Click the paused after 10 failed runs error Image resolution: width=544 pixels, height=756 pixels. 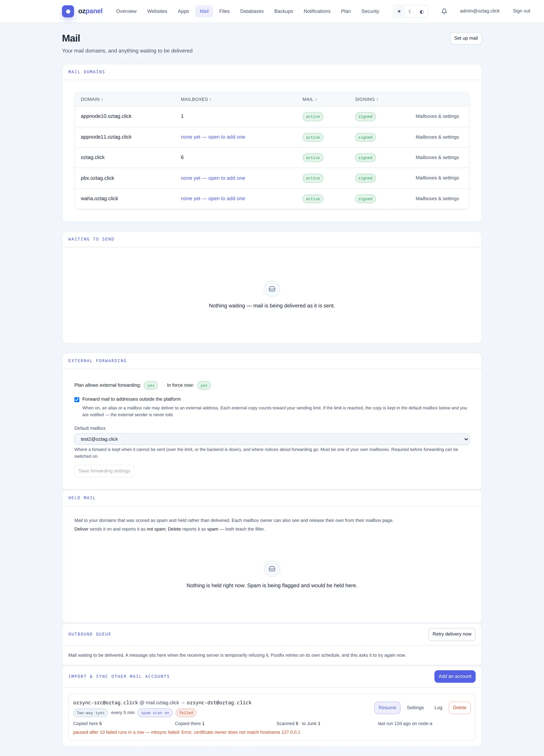click(x=187, y=732)
